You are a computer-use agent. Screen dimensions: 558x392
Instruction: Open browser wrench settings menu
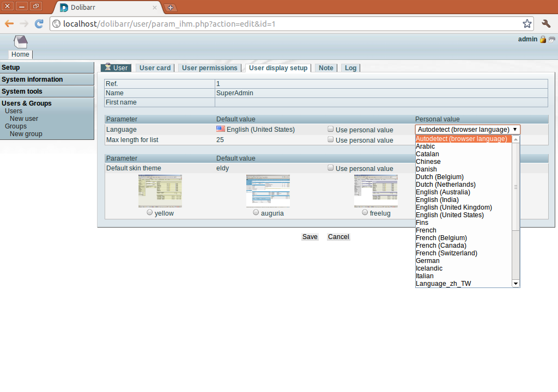[x=546, y=24]
